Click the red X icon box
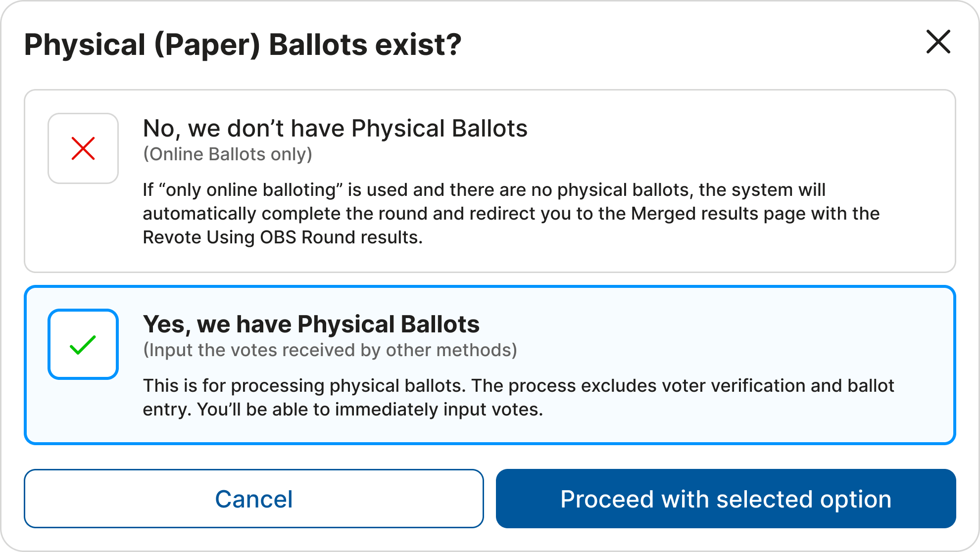This screenshot has width=980, height=552. click(x=83, y=148)
